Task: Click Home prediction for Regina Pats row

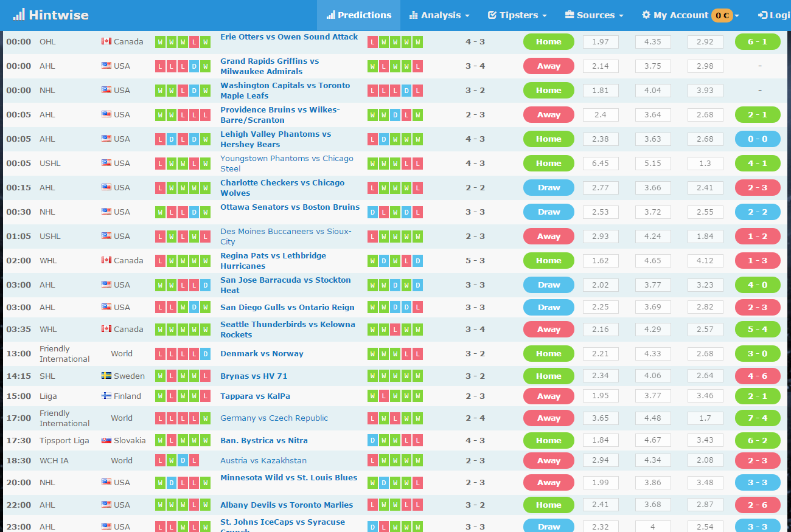Action: click(x=549, y=261)
